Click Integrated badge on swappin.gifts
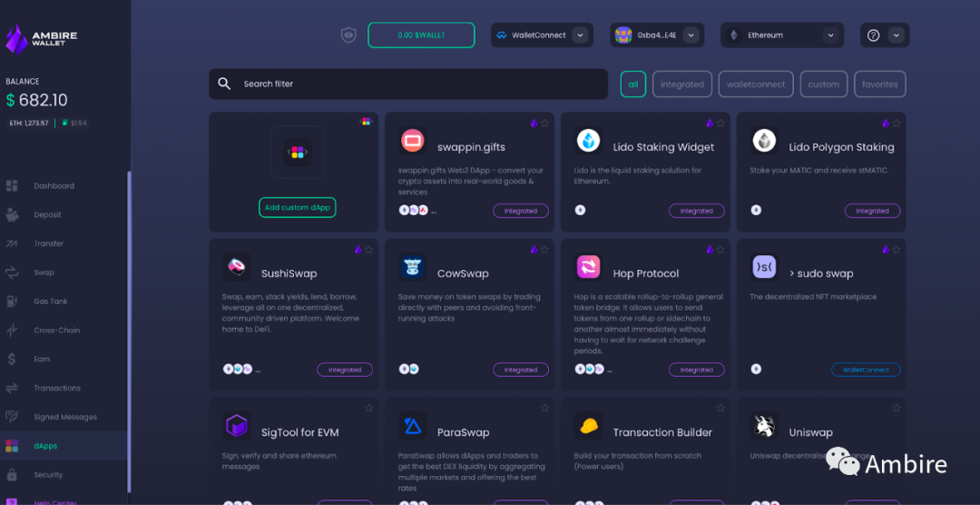 pyautogui.click(x=521, y=211)
